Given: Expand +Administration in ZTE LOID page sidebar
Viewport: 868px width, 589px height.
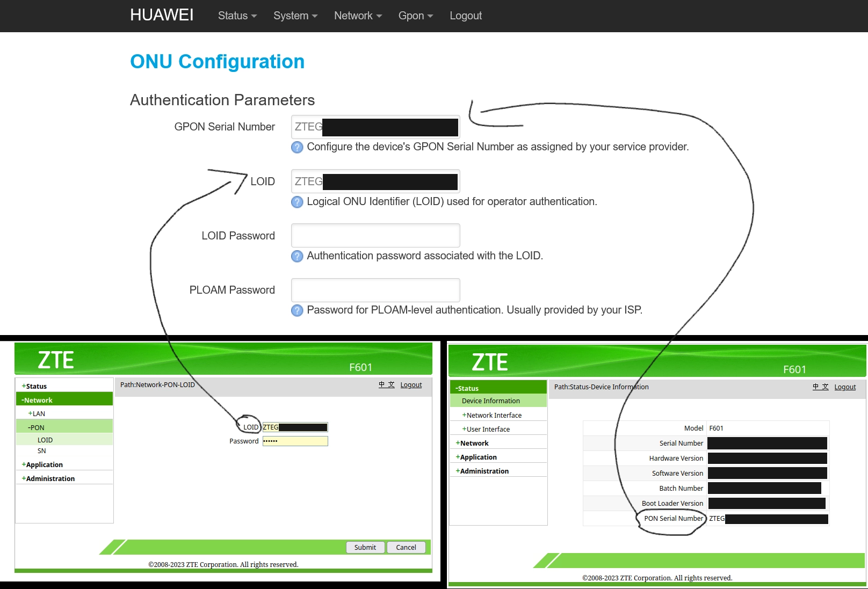Looking at the screenshot, I should (48, 479).
